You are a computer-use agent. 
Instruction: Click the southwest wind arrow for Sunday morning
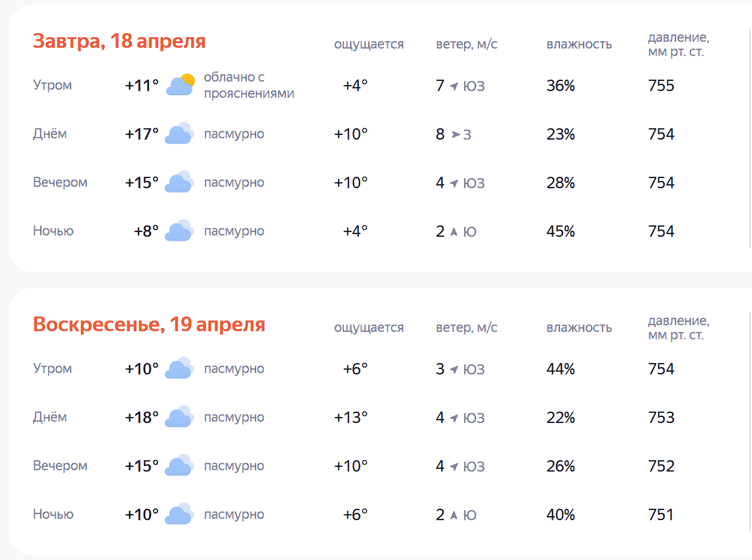(454, 369)
